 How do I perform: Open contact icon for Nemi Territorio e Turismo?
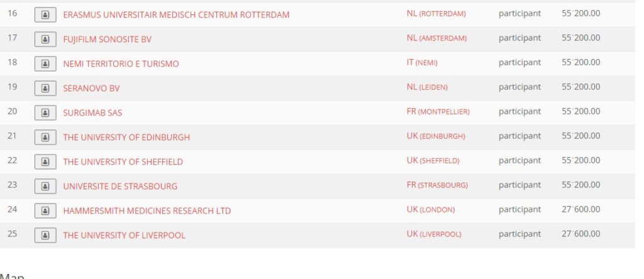(45, 64)
